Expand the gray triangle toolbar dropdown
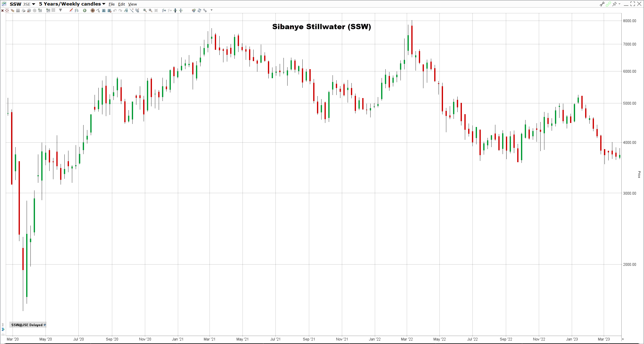 coord(60,10)
